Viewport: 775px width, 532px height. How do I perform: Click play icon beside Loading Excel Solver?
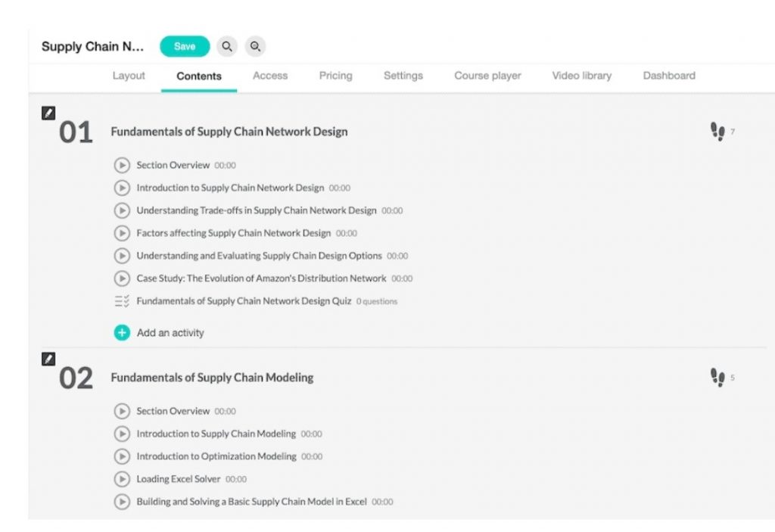click(122, 479)
